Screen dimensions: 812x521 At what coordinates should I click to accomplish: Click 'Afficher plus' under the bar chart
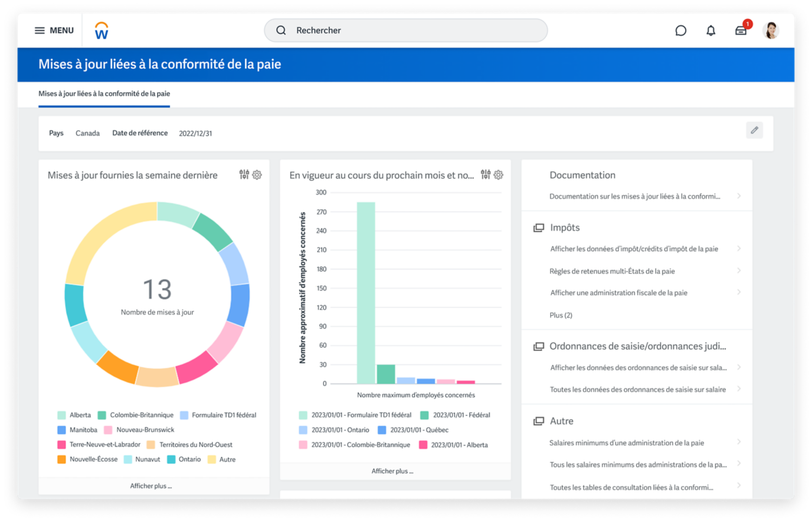(x=392, y=471)
